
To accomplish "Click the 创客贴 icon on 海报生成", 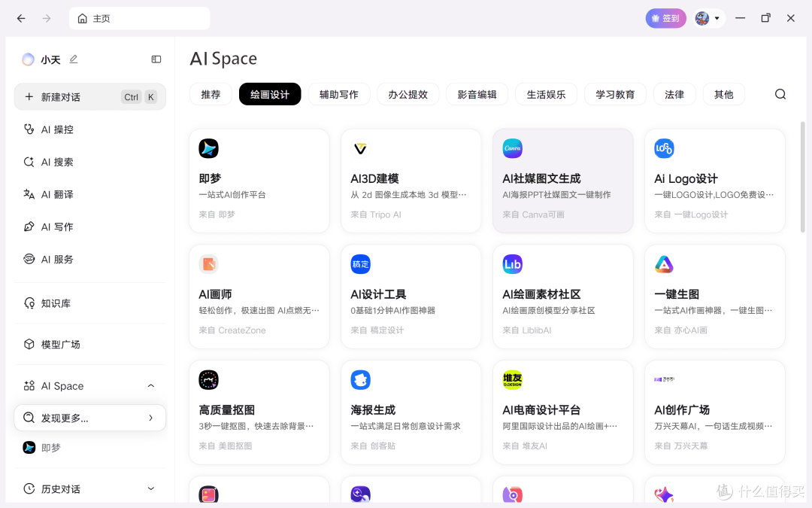I will click(360, 380).
